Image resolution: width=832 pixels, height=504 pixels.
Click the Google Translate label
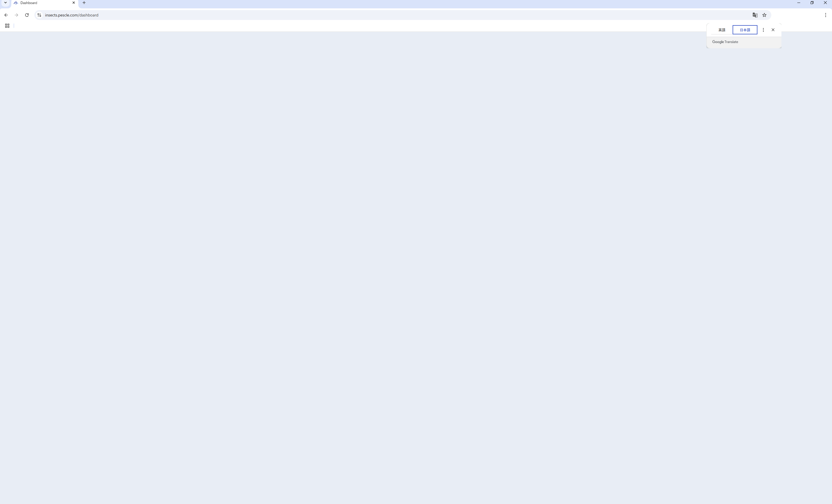click(x=725, y=42)
